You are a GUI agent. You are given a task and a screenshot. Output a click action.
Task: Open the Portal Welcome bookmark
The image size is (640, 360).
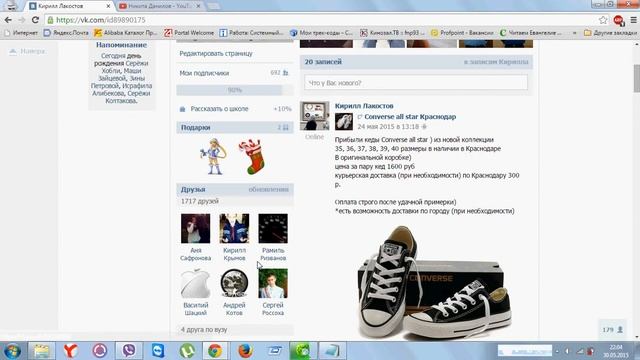pyautogui.click(x=189, y=33)
